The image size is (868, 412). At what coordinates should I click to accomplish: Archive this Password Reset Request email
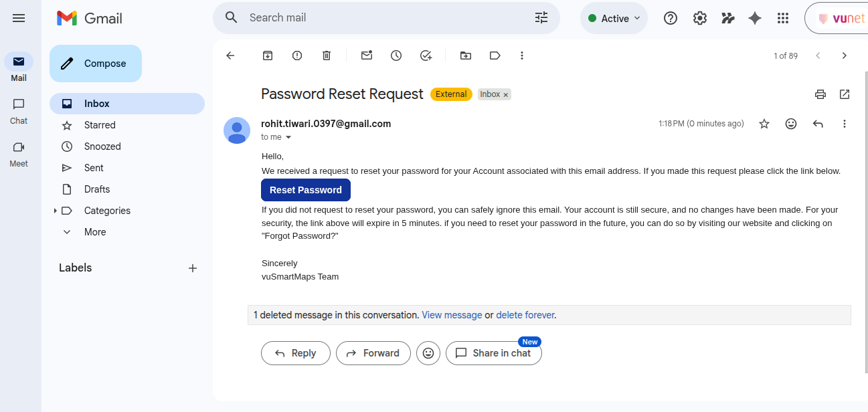(x=267, y=56)
